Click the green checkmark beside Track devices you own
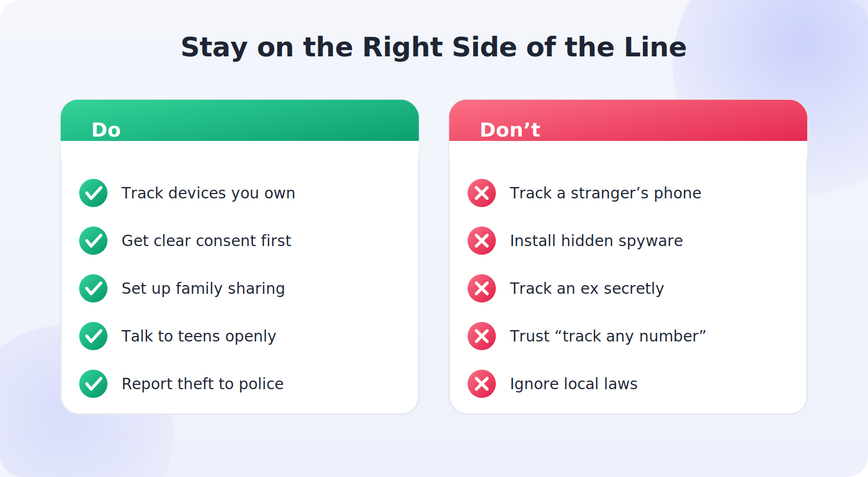868x477 pixels. 93,193
